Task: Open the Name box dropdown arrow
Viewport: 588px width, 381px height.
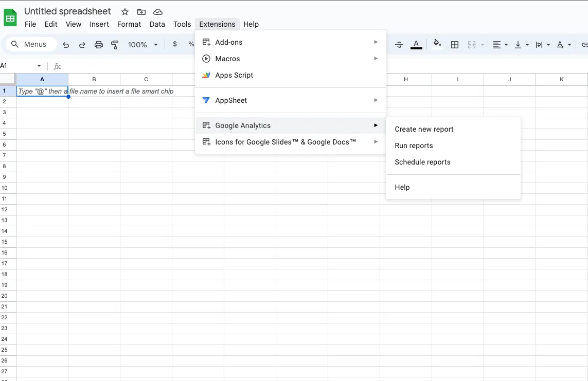Action: (x=39, y=66)
